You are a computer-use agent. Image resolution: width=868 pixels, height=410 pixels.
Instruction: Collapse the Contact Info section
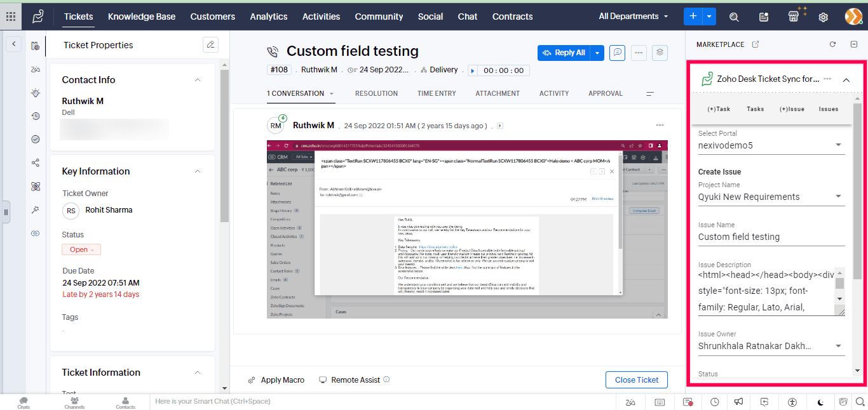tap(198, 80)
